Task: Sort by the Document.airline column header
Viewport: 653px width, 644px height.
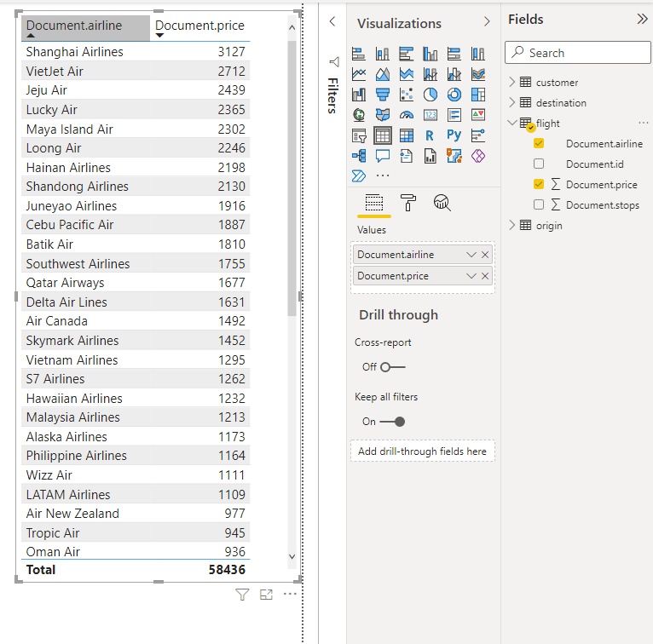Action: pos(85,28)
